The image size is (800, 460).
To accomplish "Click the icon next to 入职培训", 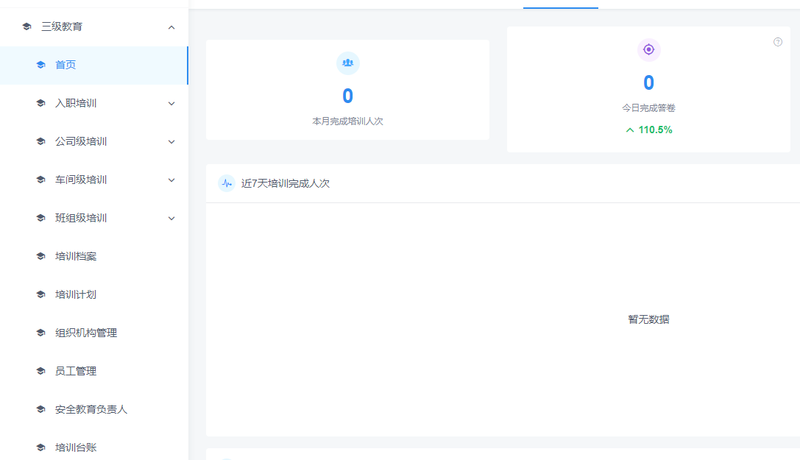I will coord(41,103).
